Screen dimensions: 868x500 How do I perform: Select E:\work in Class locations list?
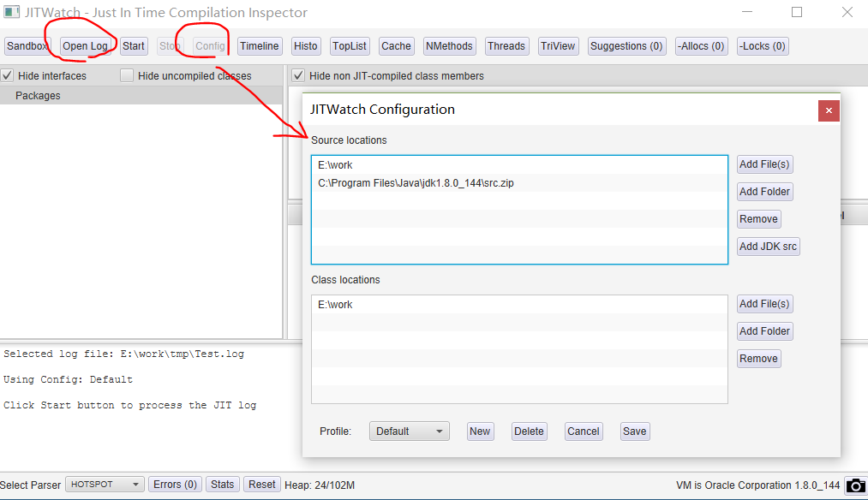pyautogui.click(x=519, y=305)
